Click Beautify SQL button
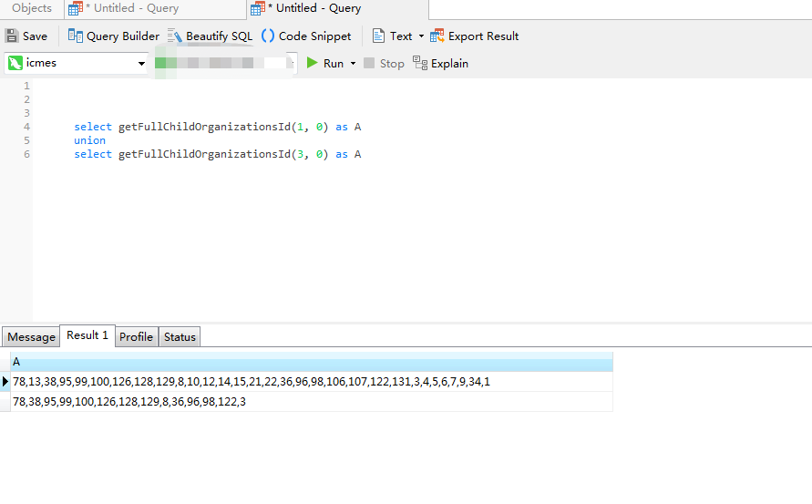812x504 pixels. (x=210, y=36)
